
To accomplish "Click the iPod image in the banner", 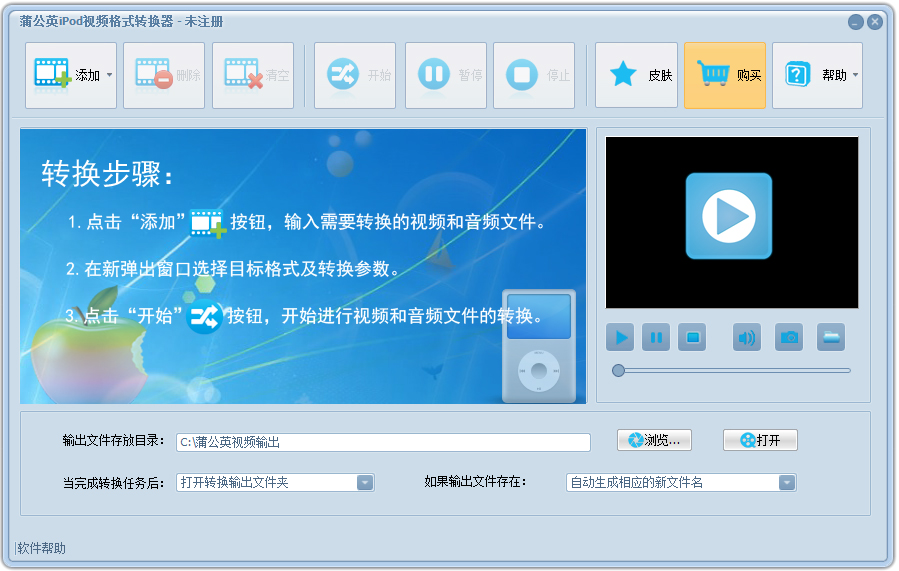I will tap(539, 346).
